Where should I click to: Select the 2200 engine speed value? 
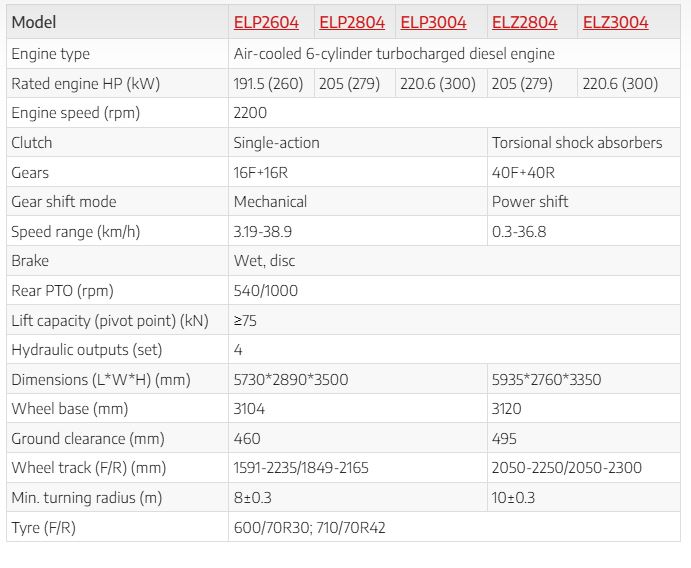tap(251, 113)
